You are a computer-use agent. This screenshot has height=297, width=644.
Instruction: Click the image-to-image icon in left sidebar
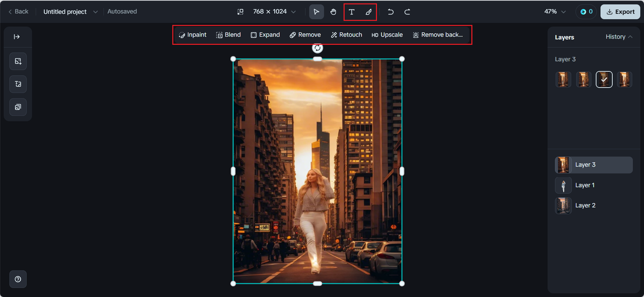point(18,84)
